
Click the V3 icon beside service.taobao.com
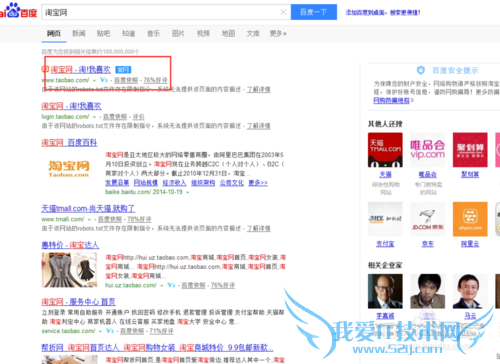pos(110,331)
